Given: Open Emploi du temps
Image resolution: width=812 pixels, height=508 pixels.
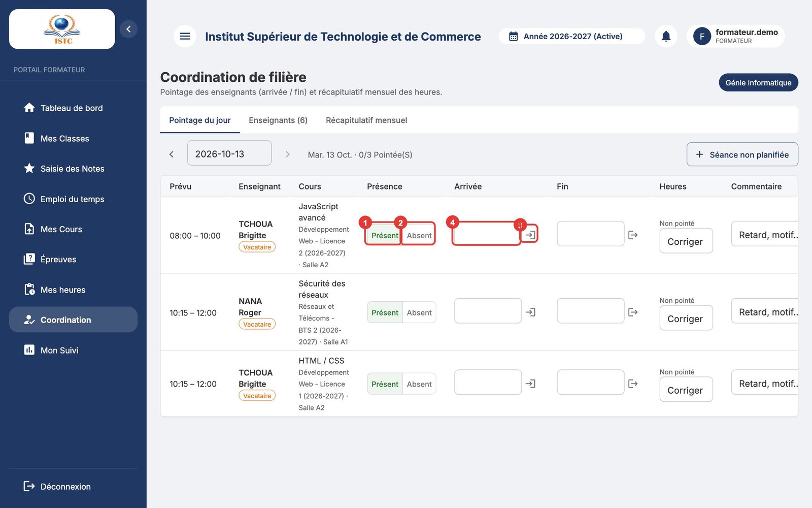Looking at the screenshot, I should coord(73,199).
